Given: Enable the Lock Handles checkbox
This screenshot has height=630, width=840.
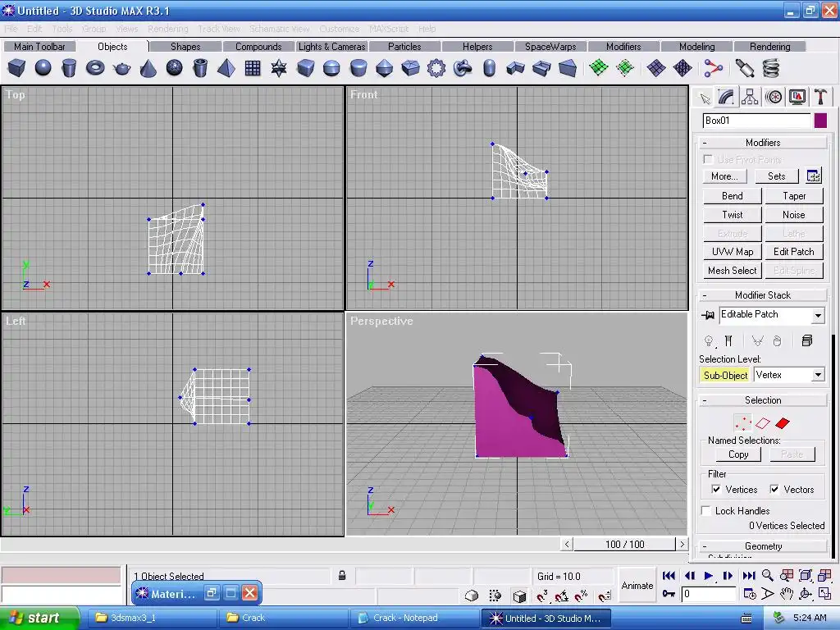Looking at the screenshot, I should [706, 510].
